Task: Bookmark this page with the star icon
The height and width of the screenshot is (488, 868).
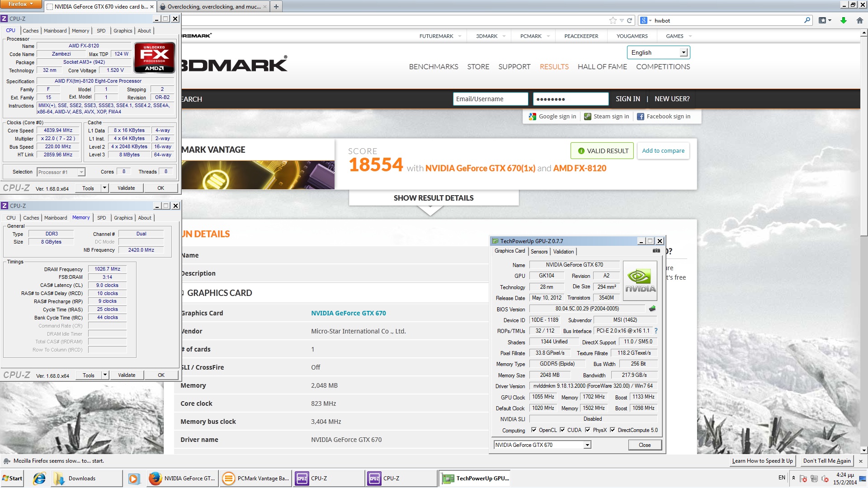Action: coord(613,20)
